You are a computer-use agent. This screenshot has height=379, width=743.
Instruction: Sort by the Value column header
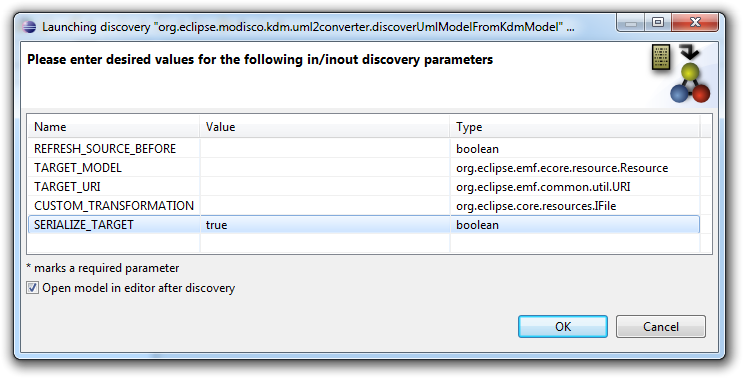[325, 126]
